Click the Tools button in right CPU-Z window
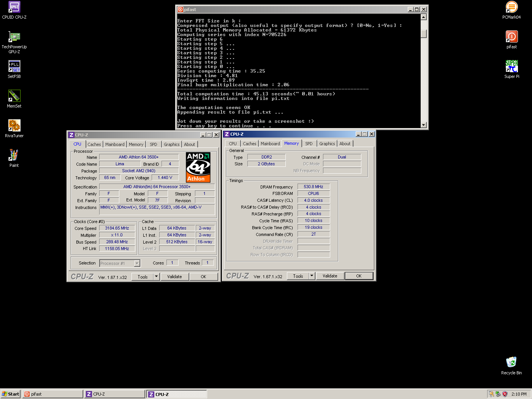 298,276
